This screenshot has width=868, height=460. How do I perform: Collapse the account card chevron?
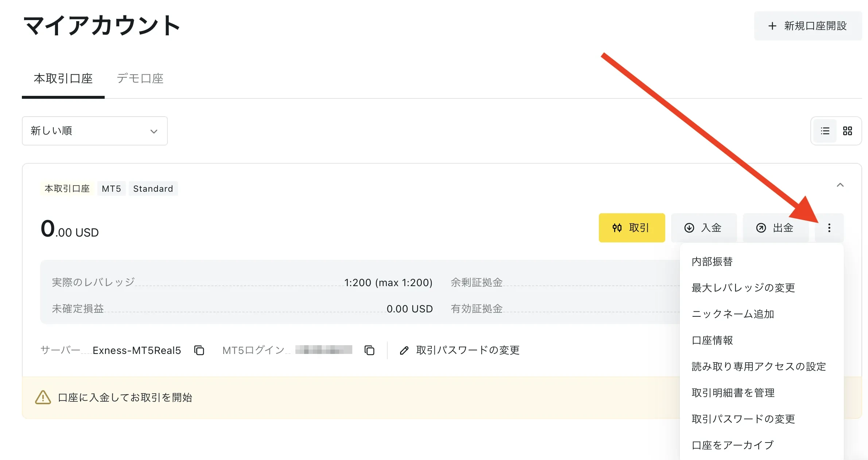(840, 185)
